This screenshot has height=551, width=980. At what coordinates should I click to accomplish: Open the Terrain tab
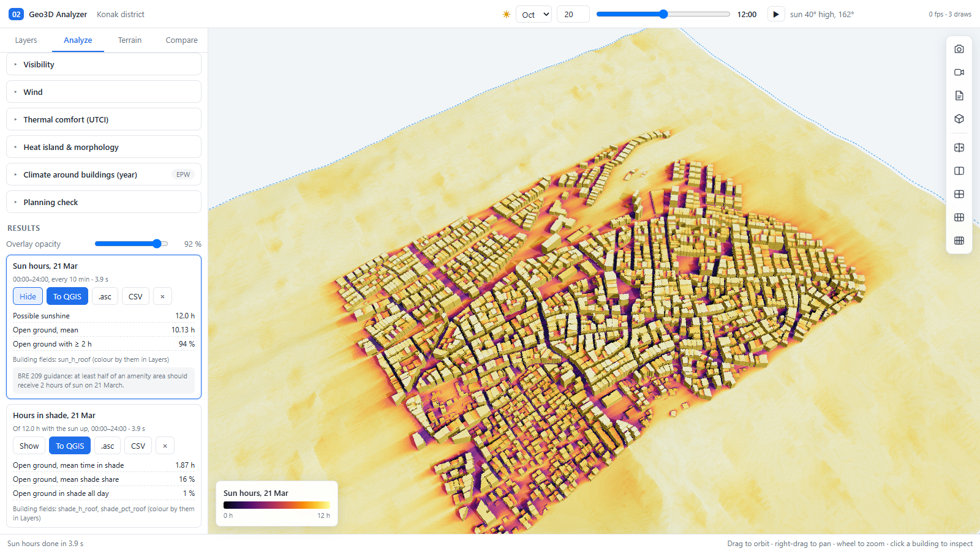[130, 40]
